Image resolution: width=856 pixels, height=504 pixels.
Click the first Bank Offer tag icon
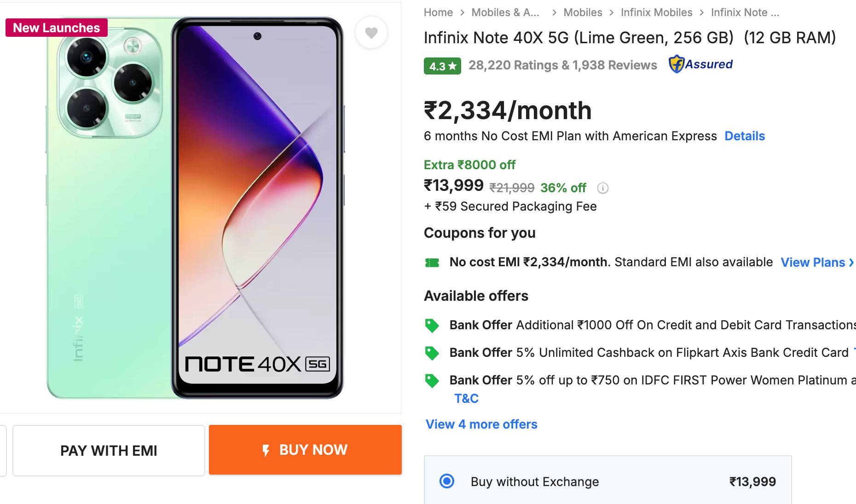click(432, 326)
